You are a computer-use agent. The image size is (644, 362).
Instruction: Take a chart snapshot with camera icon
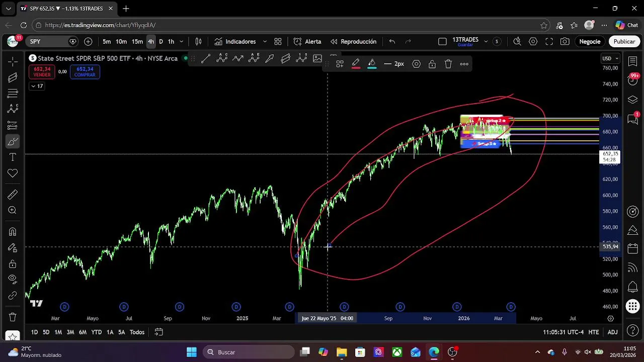(x=565, y=42)
